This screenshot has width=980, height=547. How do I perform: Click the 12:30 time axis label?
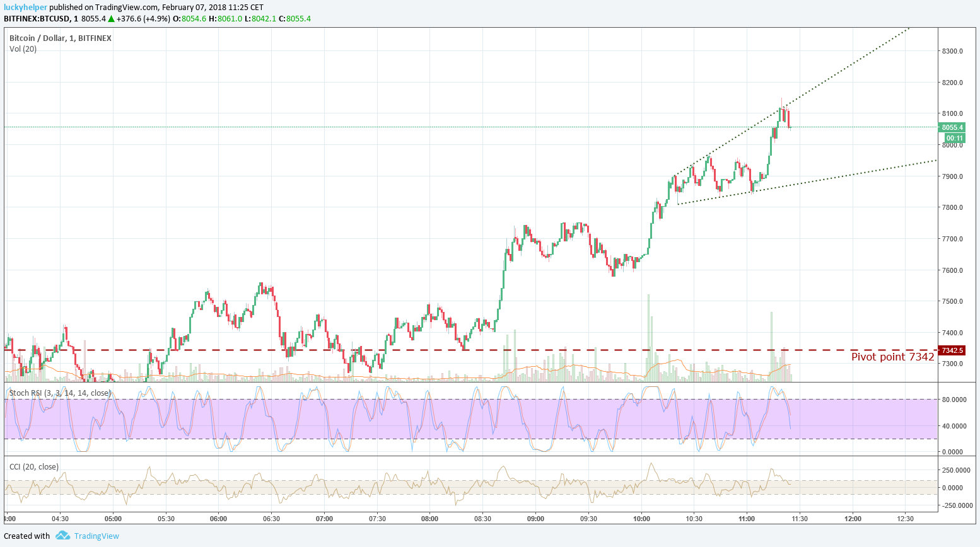(x=905, y=519)
